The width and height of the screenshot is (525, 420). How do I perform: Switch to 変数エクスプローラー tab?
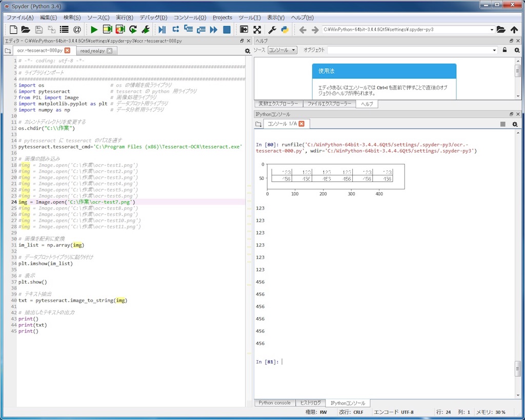pos(278,103)
